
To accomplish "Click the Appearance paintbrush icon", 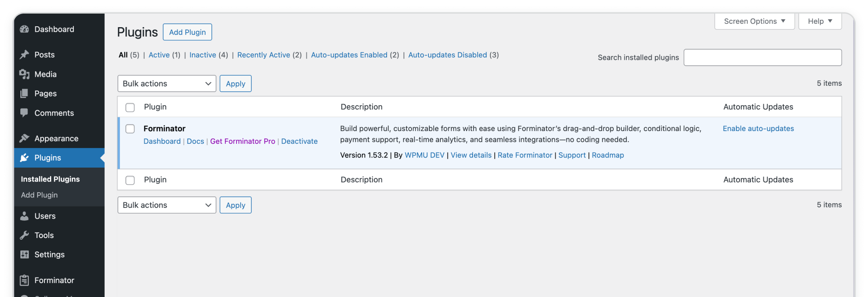I will (25, 138).
